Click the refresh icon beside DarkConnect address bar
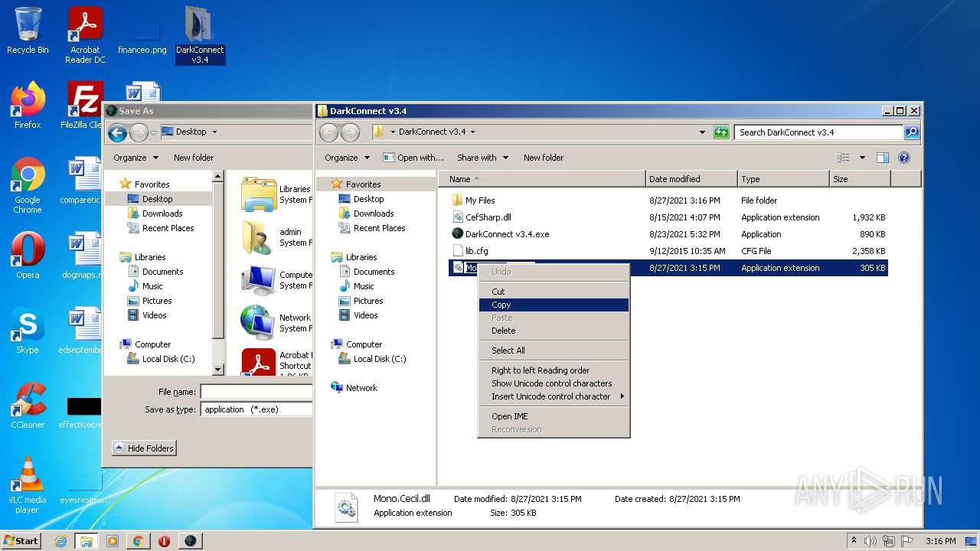This screenshot has height=551, width=980. (x=720, y=132)
